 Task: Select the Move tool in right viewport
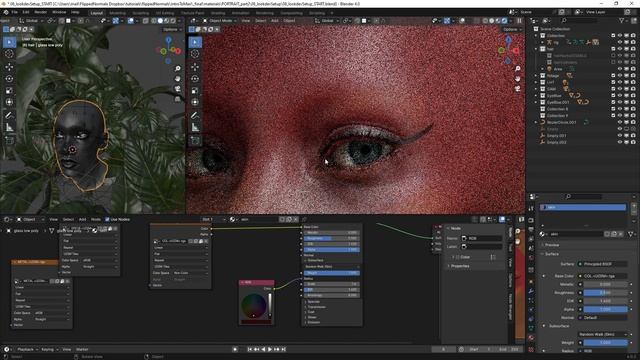[x=195, y=67]
